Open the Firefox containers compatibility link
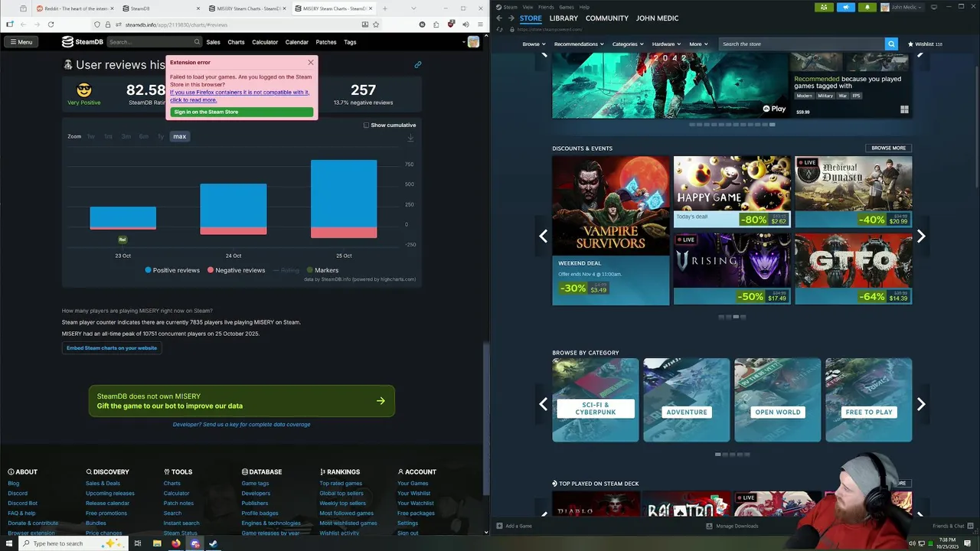The image size is (980, 551). coord(240,96)
